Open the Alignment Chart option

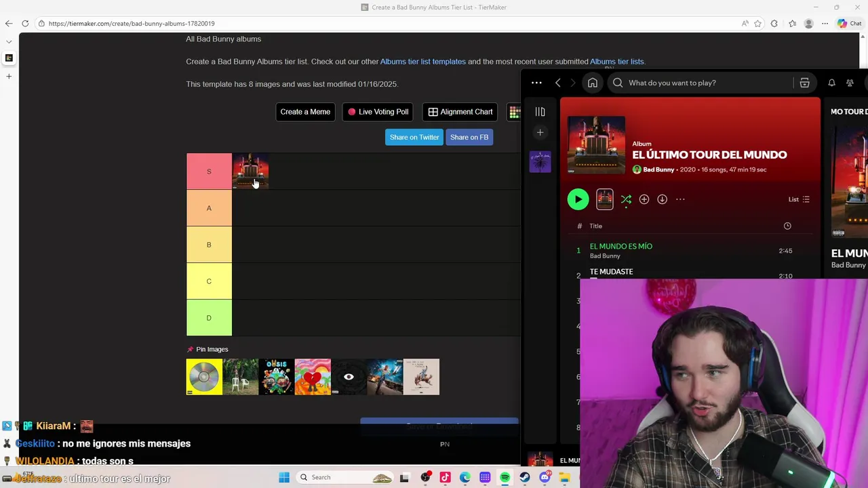click(460, 112)
